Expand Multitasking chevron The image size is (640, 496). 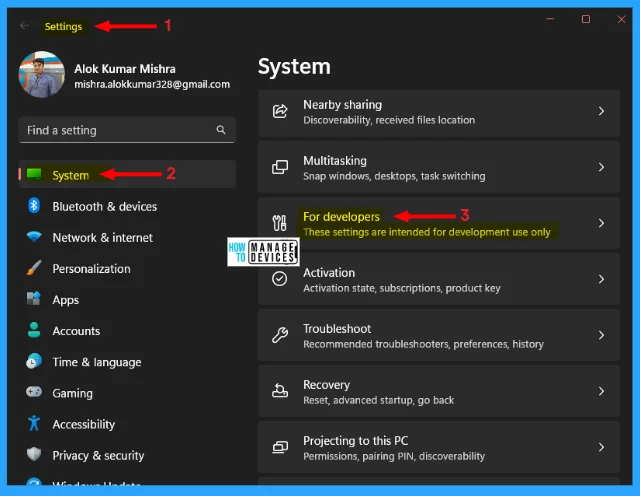pos(601,167)
